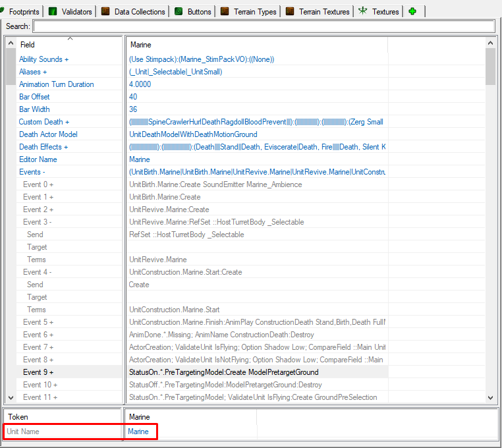Expand the Event 8 row
Viewport: 502px width, 448px height.
click(51, 360)
